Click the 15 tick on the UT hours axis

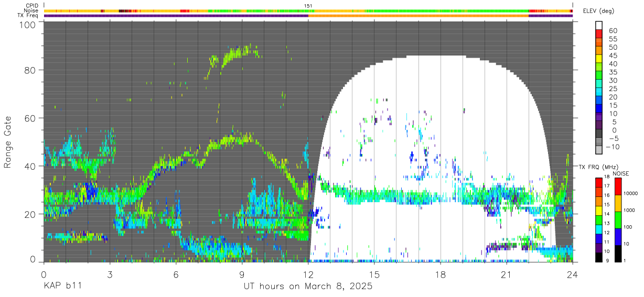tap(374, 274)
